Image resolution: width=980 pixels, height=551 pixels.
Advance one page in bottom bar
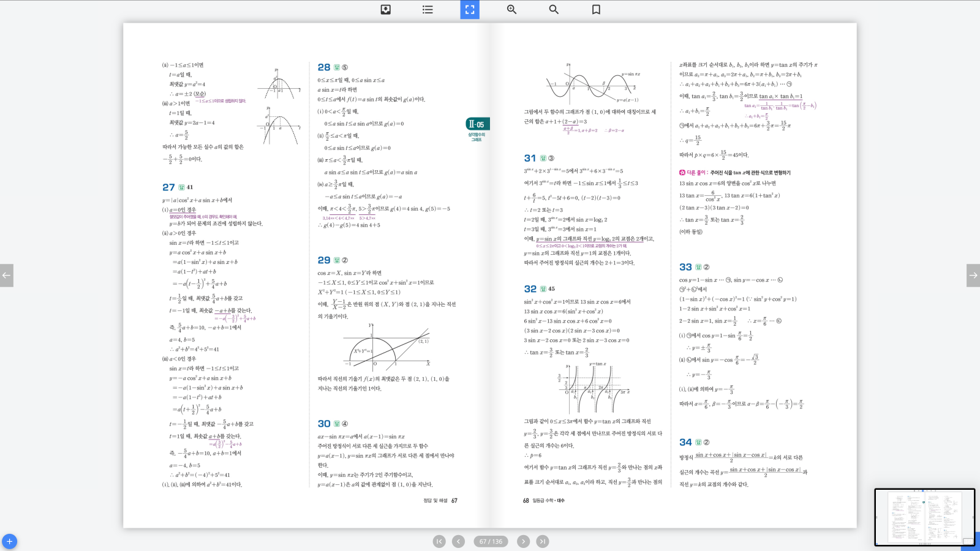pos(523,541)
